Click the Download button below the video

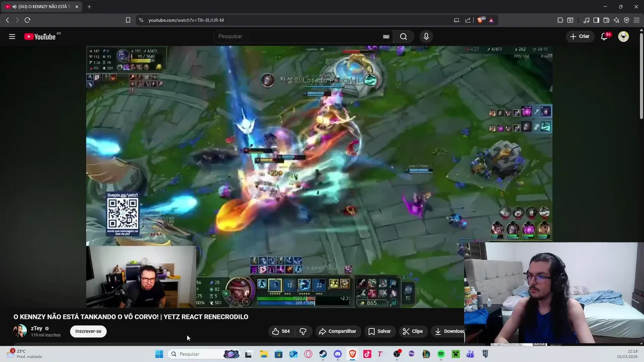point(448,331)
